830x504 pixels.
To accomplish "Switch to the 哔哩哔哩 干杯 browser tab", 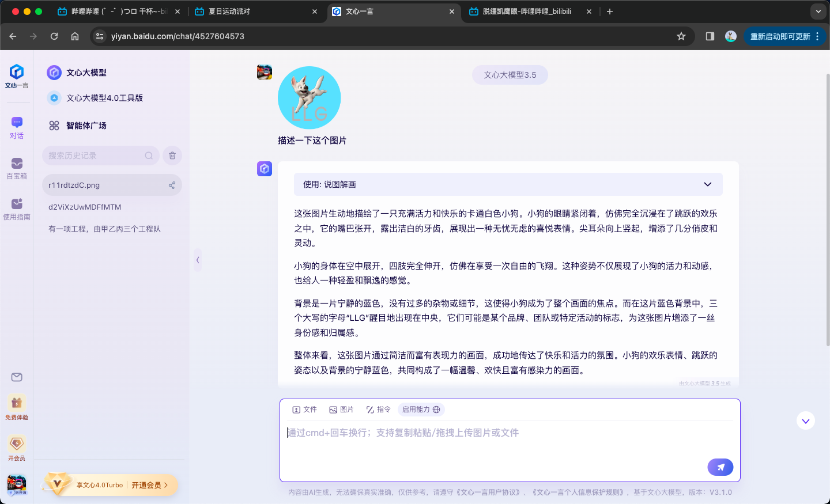I will click(x=119, y=12).
